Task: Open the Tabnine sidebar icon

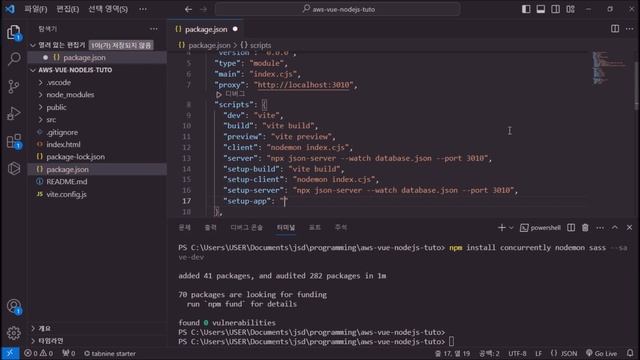Action: point(14,168)
